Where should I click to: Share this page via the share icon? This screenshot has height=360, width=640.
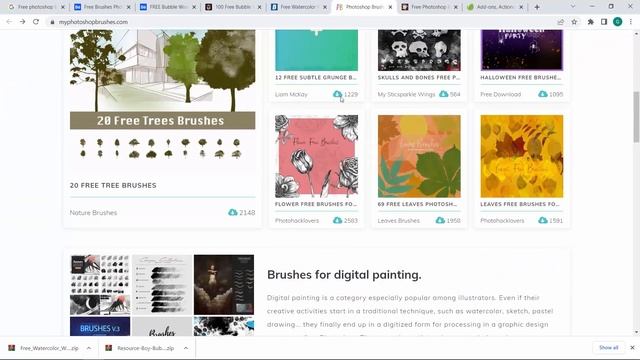tap(560, 22)
